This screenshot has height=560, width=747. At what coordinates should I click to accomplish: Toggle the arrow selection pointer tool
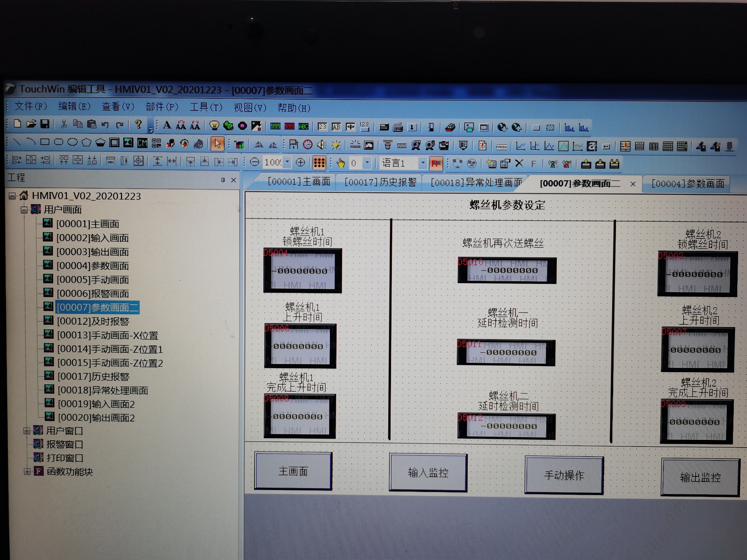217,144
